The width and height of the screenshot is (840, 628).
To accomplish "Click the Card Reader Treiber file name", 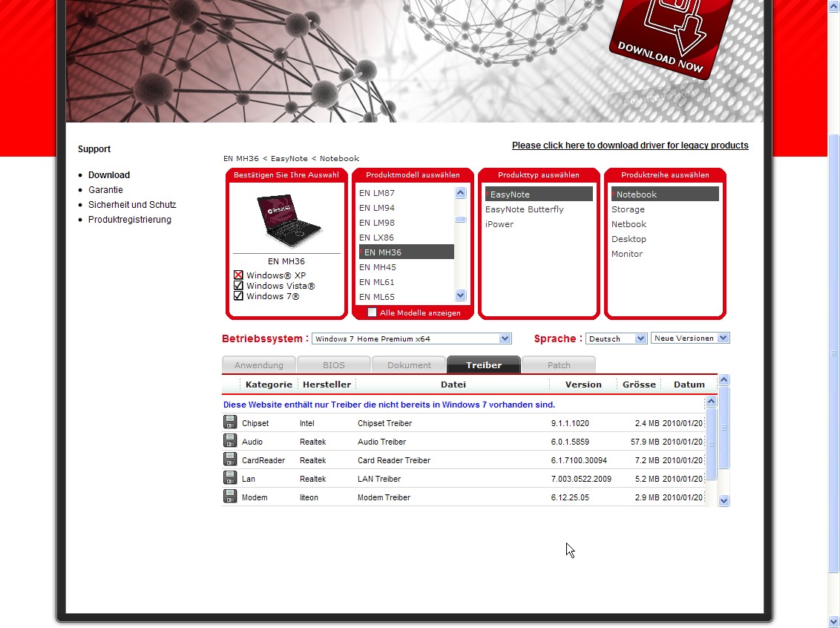I will (x=394, y=460).
